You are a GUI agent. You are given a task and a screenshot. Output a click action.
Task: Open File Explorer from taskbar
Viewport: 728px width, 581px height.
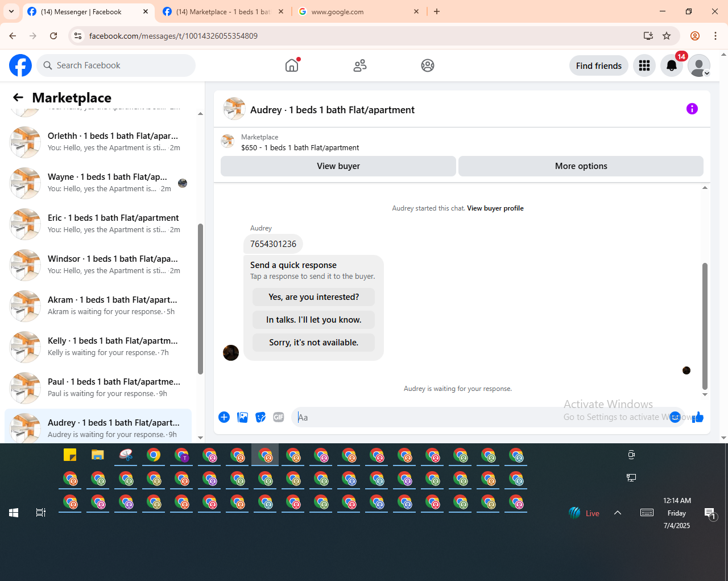coord(98,455)
